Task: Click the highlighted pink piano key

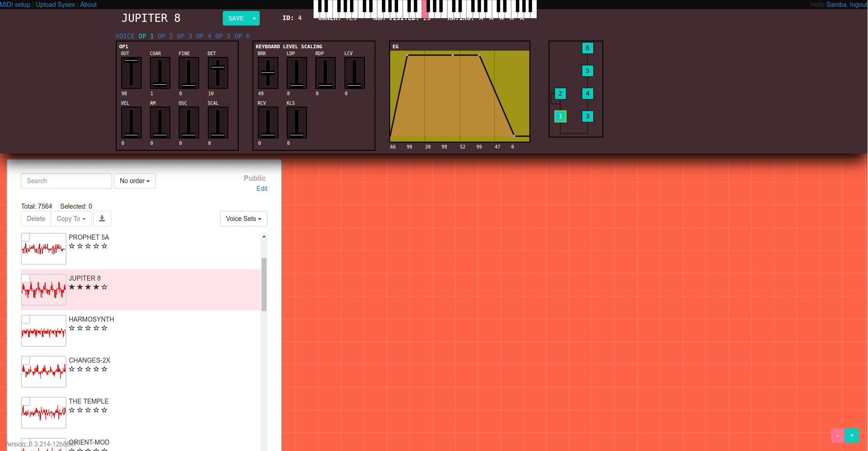Action: pyautogui.click(x=425, y=9)
